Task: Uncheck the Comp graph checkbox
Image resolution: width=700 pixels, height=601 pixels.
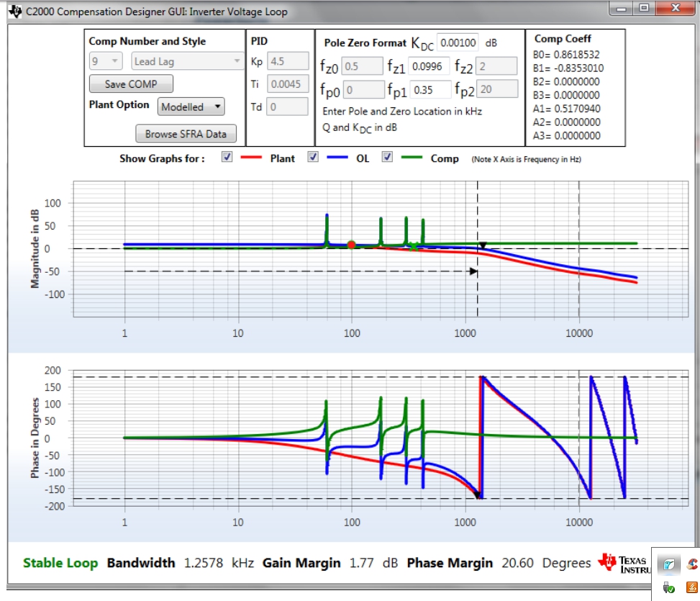Action: coord(387,158)
